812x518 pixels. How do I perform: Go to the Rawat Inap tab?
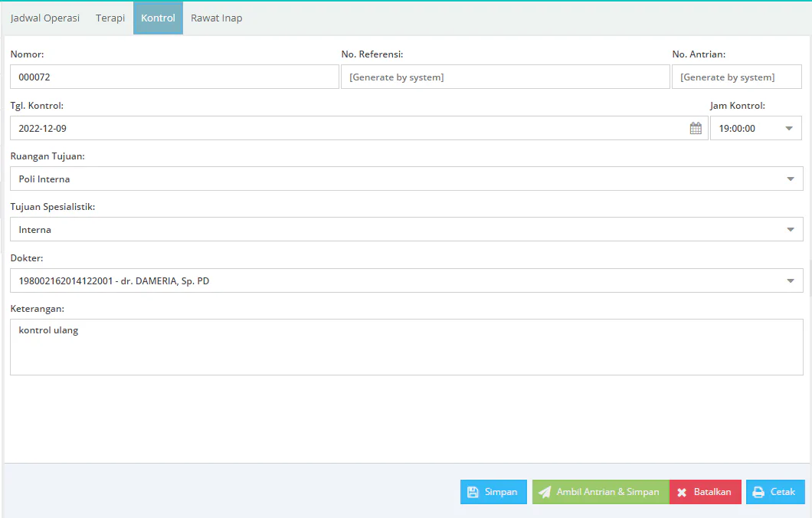point(217,18)
